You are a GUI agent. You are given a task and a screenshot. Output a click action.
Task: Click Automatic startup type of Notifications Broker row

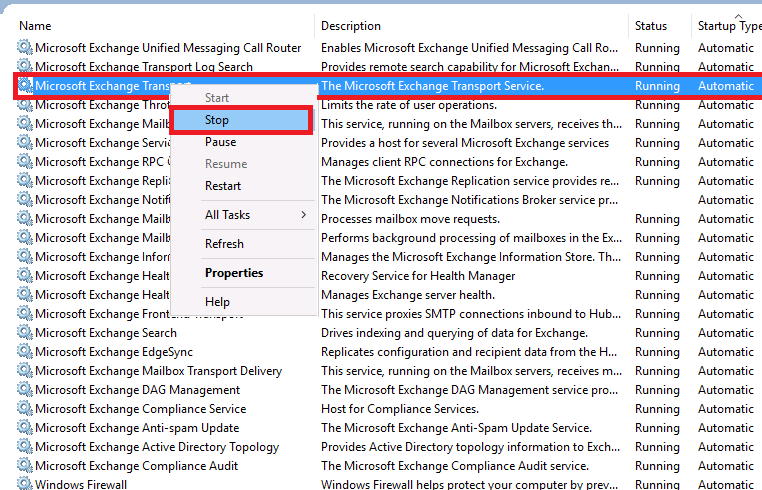[x=726, y=200]
